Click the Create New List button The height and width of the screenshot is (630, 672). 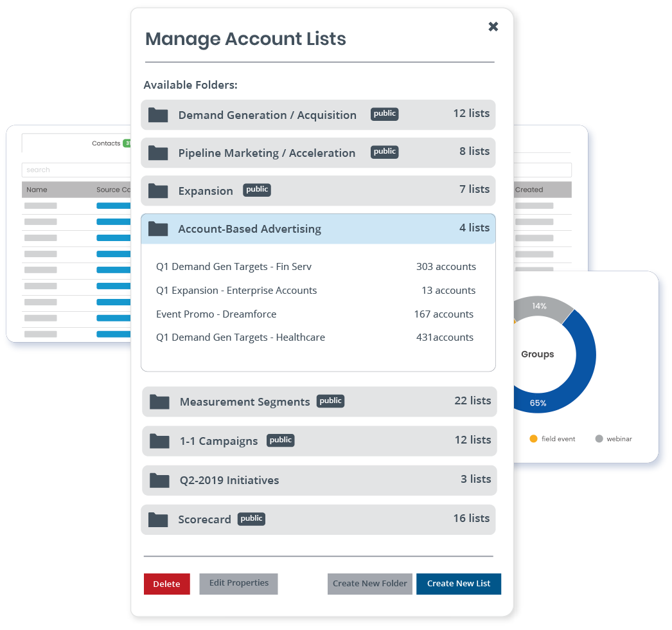(458, 584)
